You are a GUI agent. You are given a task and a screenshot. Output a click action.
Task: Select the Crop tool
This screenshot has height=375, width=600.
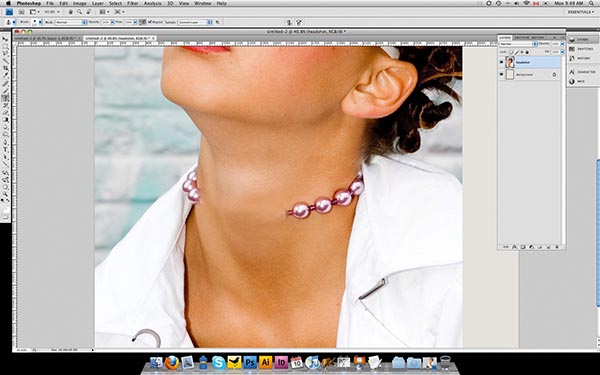tap(5, 68)
